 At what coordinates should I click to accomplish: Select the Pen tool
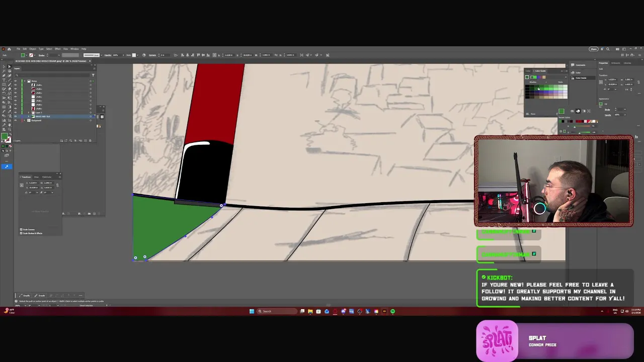pos(4,75)
